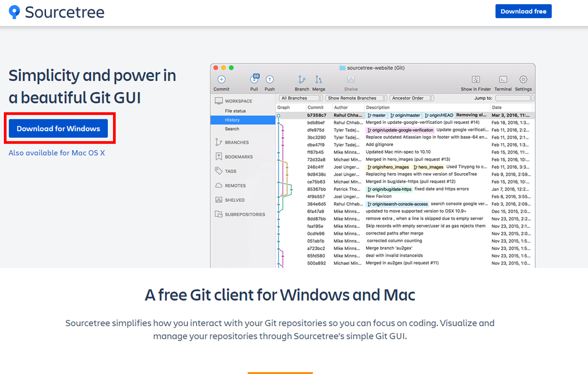Open the Terminal toolbar icon

click(503, 80)
